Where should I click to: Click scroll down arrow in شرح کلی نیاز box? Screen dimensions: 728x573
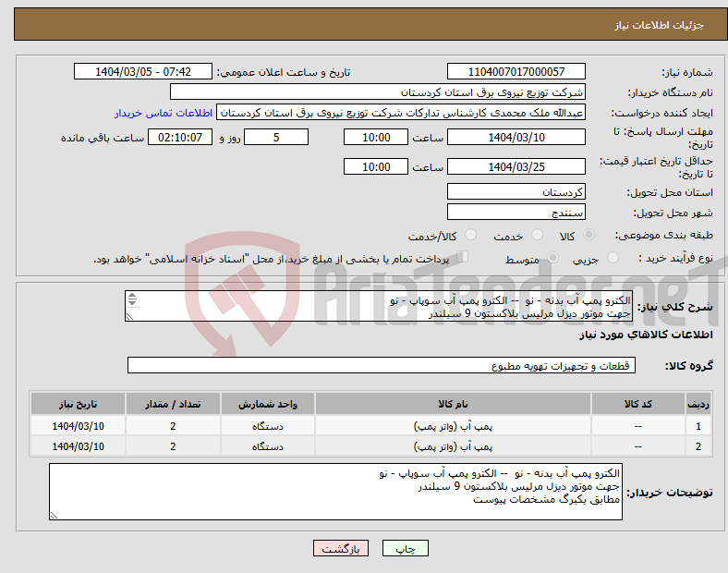tap(132, 303)
